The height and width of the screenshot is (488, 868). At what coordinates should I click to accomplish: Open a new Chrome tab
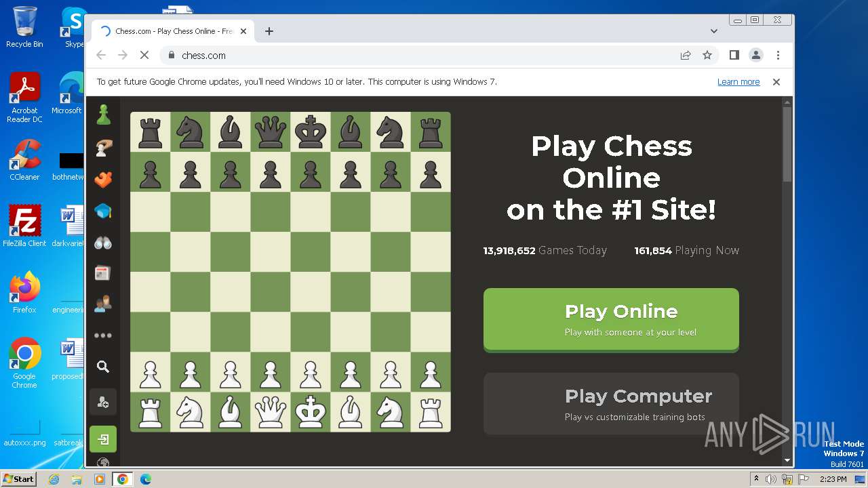coord(269,31)
